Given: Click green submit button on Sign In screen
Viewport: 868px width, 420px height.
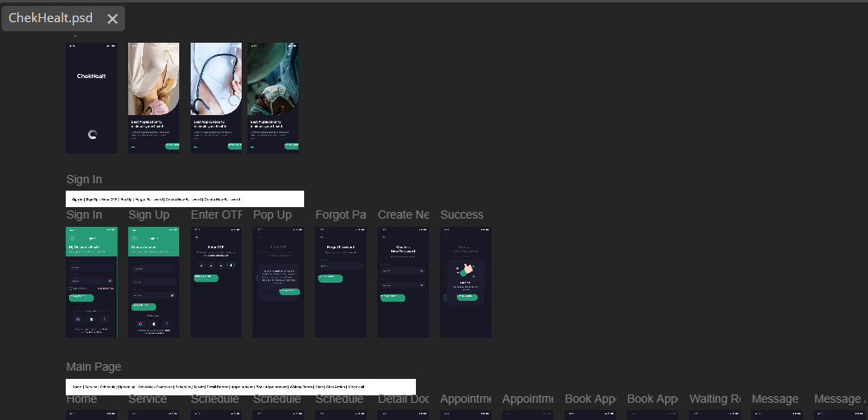Looking at the screenshot, I should click(x=81, y=298).
